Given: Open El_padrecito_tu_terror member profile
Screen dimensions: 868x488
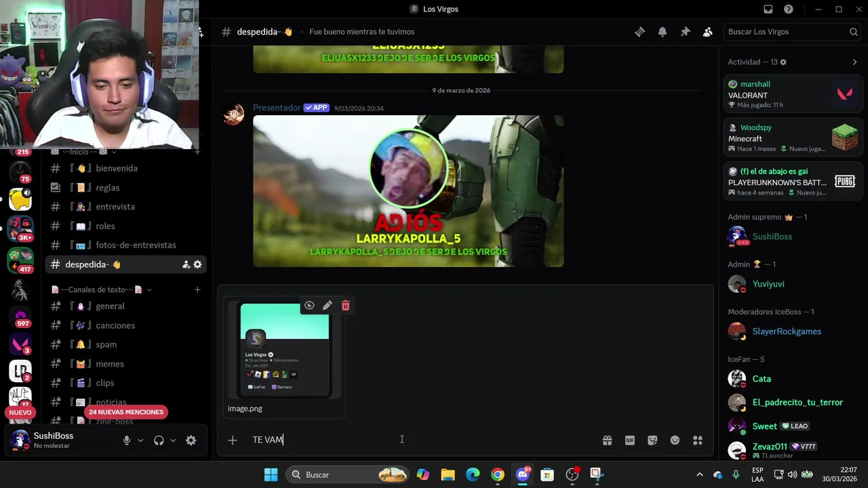Looking at the screenshot, I should click(792, 403).
